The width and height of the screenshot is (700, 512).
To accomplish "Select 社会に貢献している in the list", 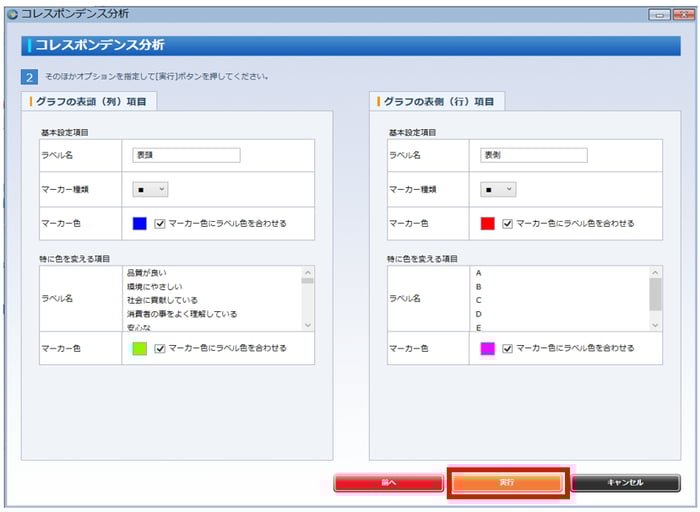I will coord(162,300).
